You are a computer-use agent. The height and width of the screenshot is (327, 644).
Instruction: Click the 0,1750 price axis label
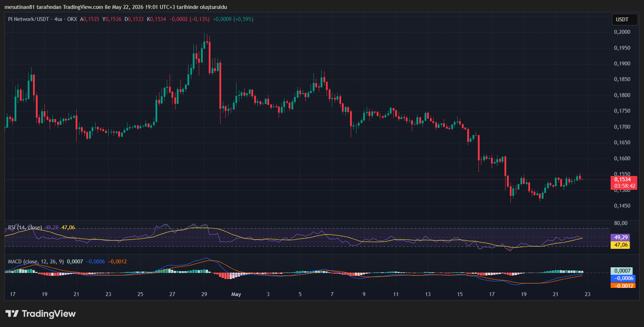tap(622, 111)
